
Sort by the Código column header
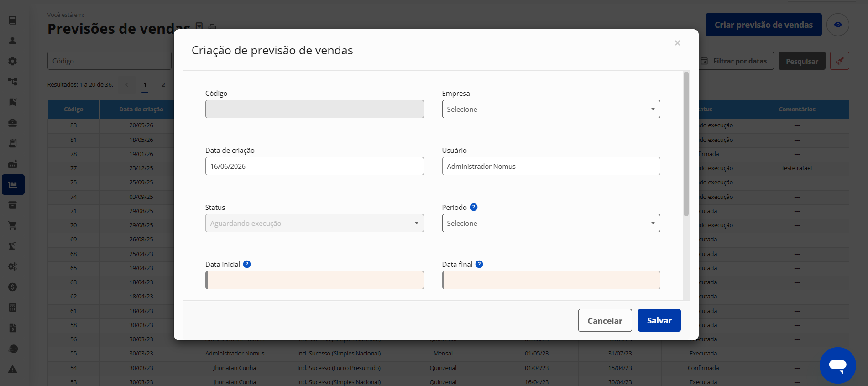pyautogui.click(x=73, y=110)
